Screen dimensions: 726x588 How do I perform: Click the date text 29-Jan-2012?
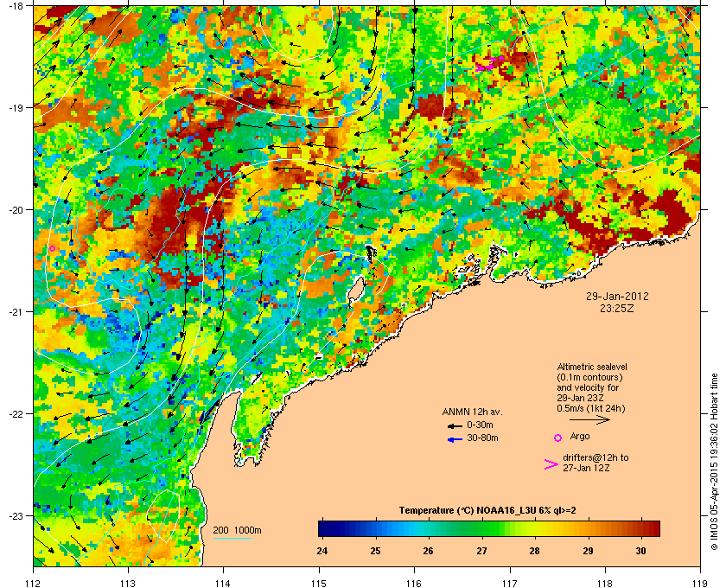pyautogui.click(x=617, y=297)
